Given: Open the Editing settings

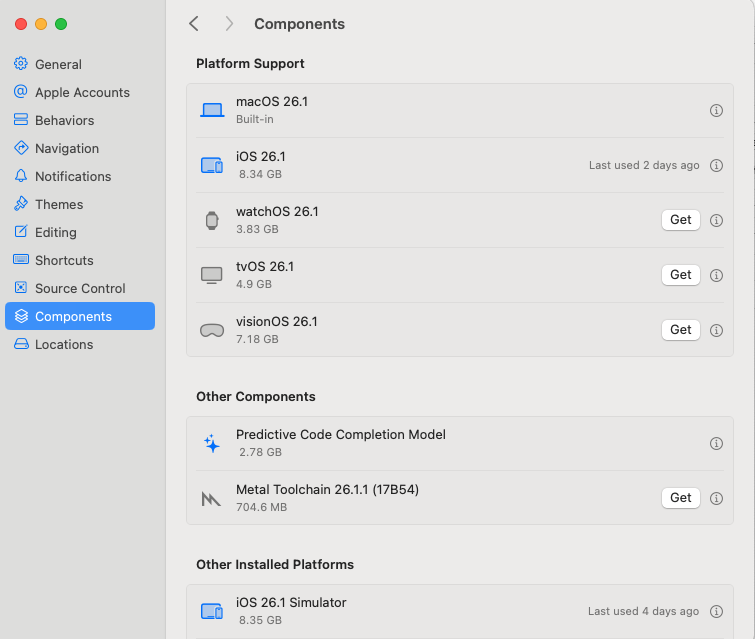Looking at the screenshot, I should coord(79,232).
